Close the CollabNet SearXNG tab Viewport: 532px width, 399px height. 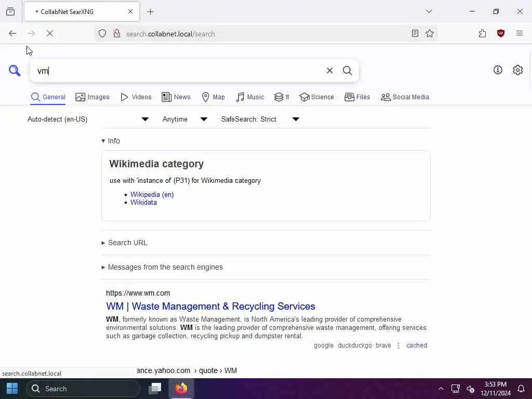pos(130,11)
